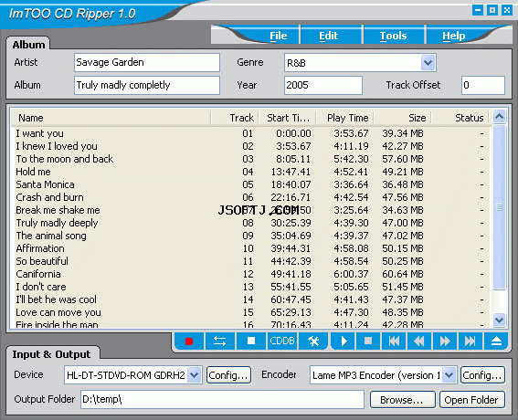Screen dimensions: 518x420
Task: Skip to the previous track
Action: pyautogui.click(x=394, y=341)
